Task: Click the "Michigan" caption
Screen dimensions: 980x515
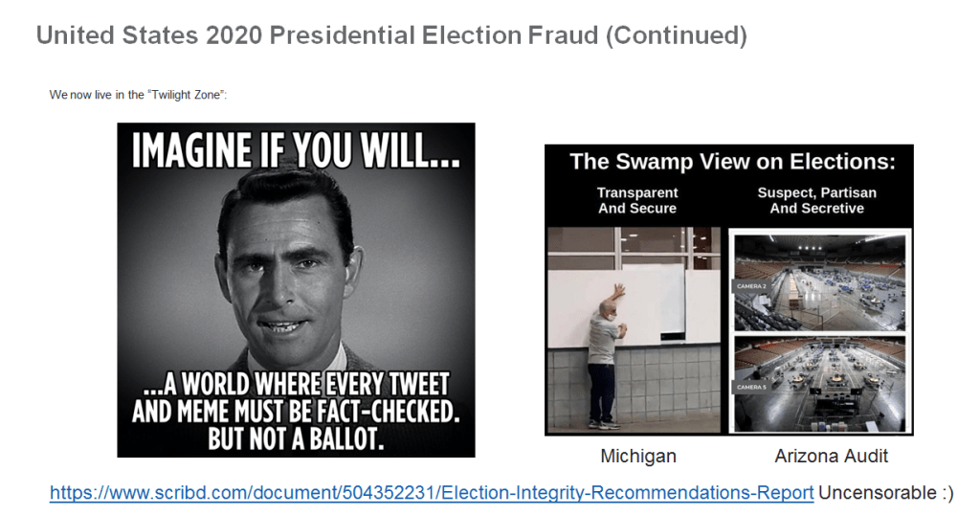Action: tap(638, 456)
